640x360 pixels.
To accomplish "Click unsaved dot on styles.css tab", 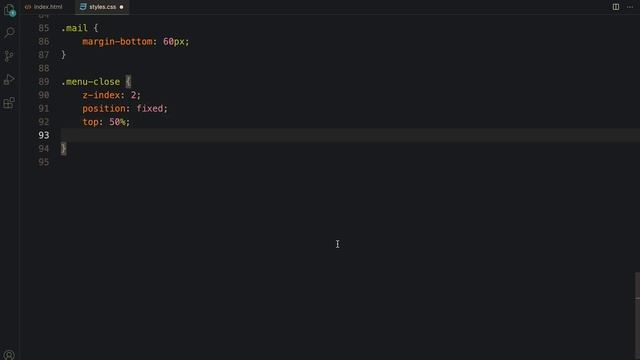I will (x=121, y=7).
